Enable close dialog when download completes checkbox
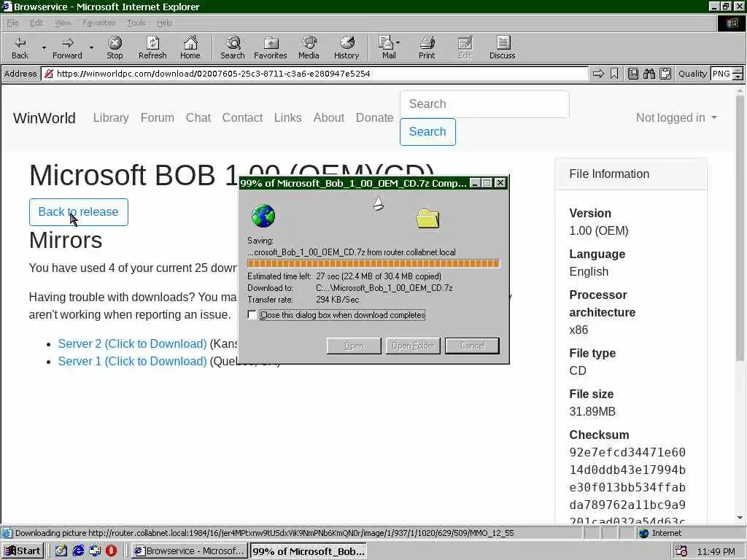The height and width of the screenshot is (560, 747). pos(252,315)
